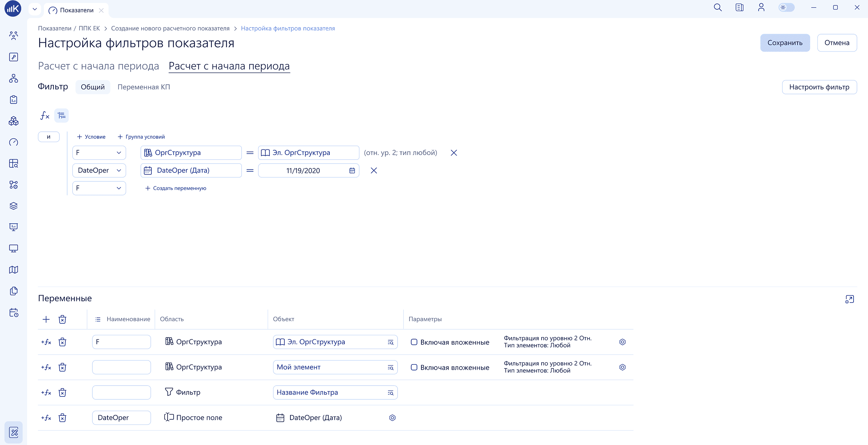Expand the Переменные panel to fullscreen

pyautogui.click(x=849, y=299)
